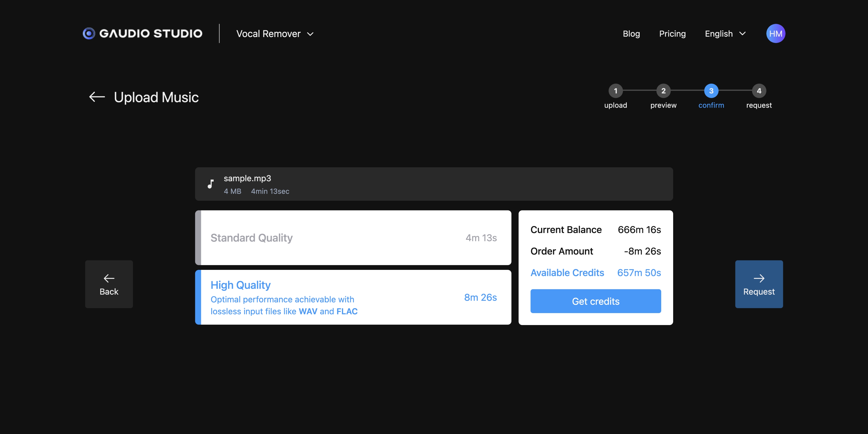Click the back arrow beside Upload Music
868x434 pixels.
(x=97, y=97)
